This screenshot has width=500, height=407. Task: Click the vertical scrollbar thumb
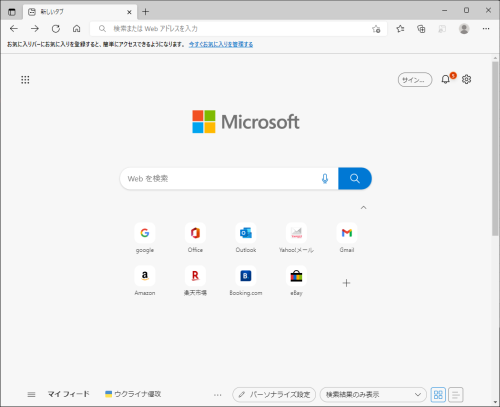pyautogui.click(x=495, y=148)
